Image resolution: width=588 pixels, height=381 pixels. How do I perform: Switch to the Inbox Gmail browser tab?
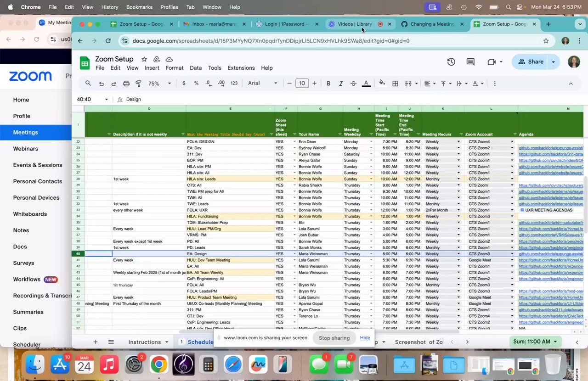click(214, 24)
